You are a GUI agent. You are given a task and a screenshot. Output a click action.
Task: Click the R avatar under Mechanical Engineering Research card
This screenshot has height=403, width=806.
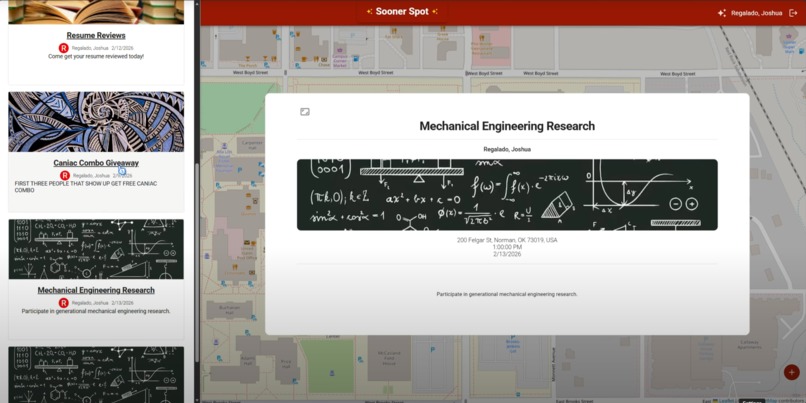click(x=64, y=303)
